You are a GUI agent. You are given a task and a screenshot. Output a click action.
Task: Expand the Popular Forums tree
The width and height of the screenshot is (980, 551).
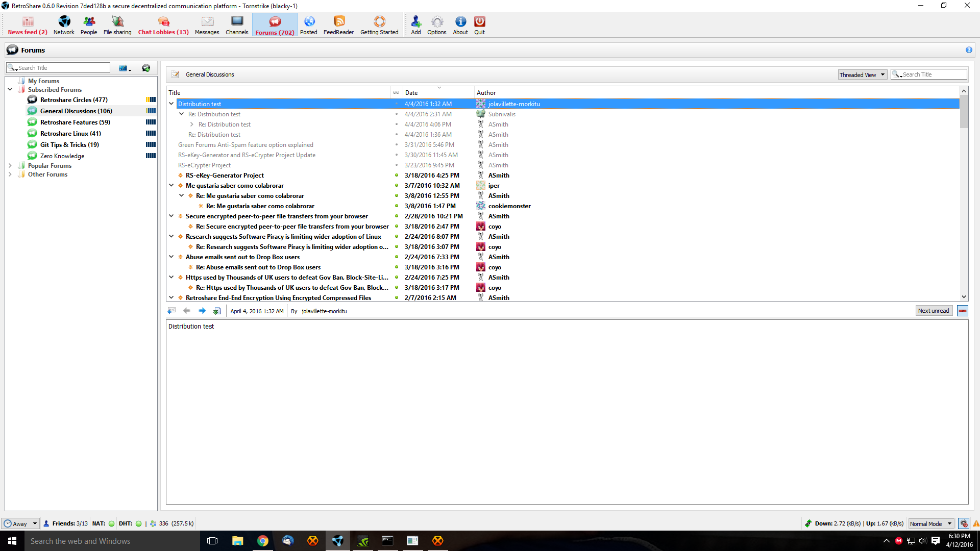point(10,165)
